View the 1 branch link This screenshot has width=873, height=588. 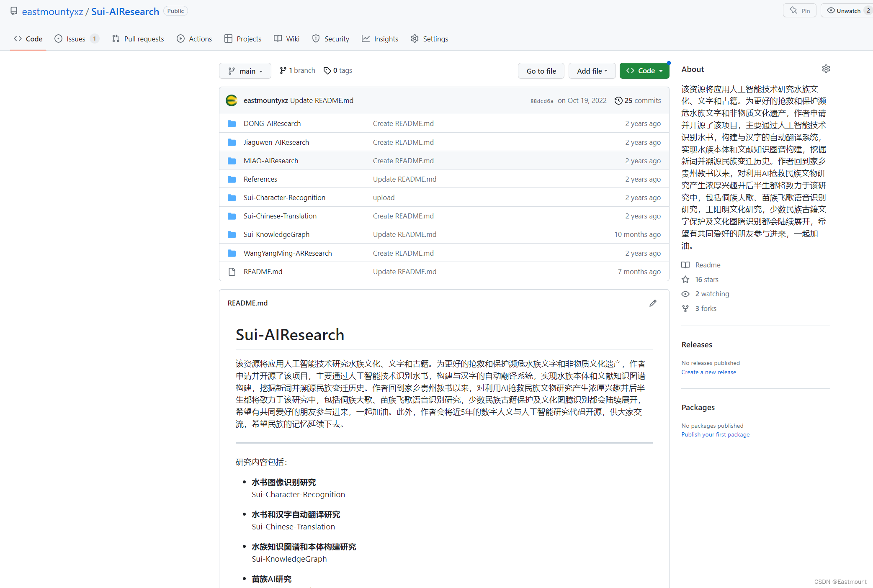tap(297, 70)
